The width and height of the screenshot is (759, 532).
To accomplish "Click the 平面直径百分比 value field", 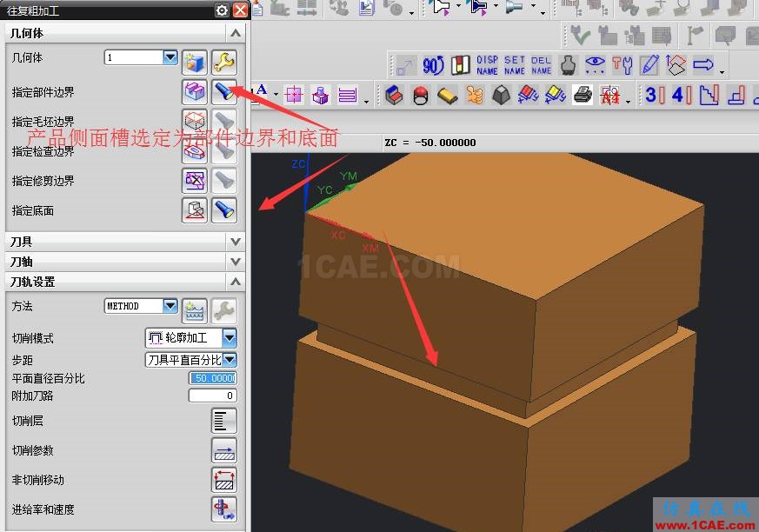I will pyautogui.click(x=212, y=378).
